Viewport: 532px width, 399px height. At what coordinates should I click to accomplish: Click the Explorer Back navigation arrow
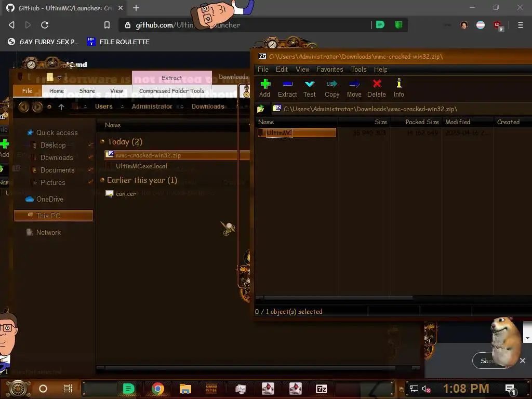click(x=24, y=107)
